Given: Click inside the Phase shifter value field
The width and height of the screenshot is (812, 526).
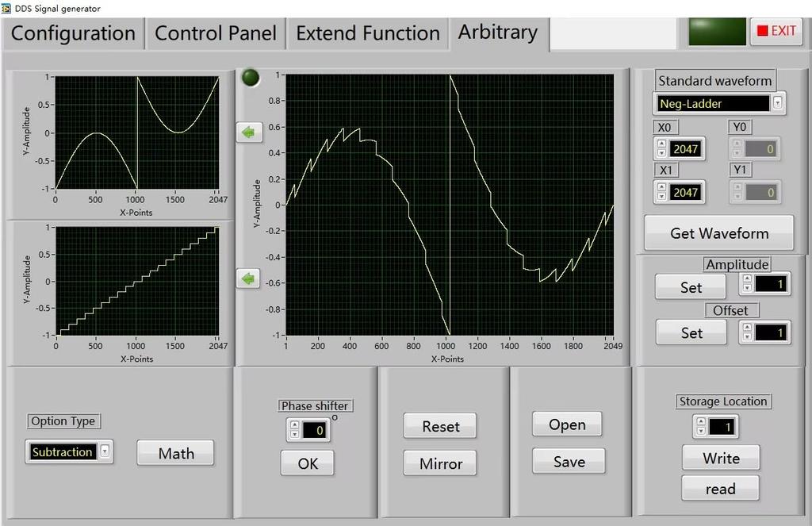Looking at the screenshot, I should pyautogui.click(x=316, y=430).
